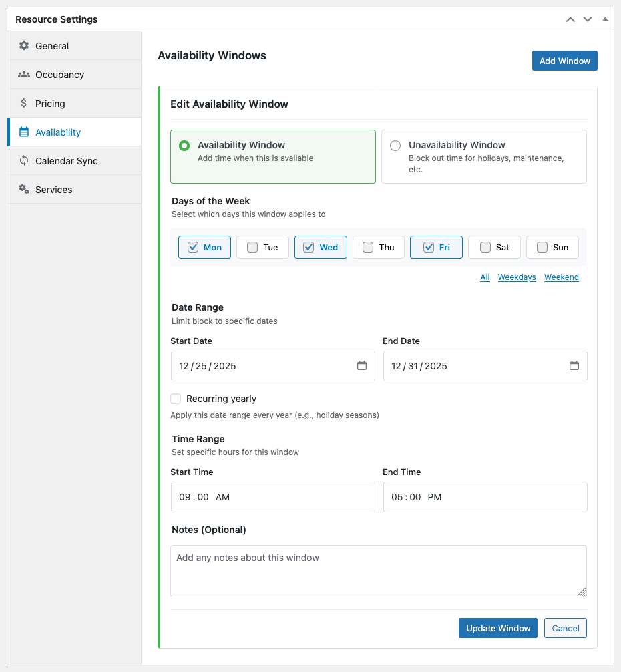Click into the Notes text area
The width and height of the screenshot is (621, 672).
coord(378,570)
